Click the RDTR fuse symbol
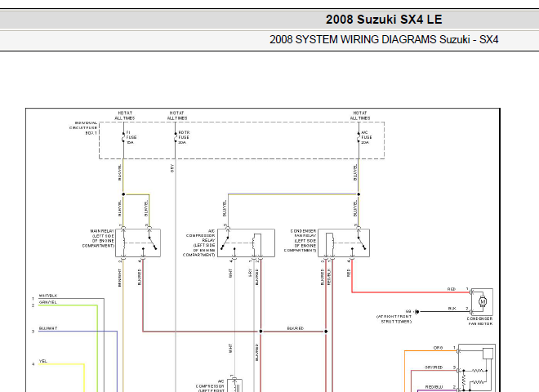The width and height of the screenshot is (539, 392). click(x=176, y=137)
